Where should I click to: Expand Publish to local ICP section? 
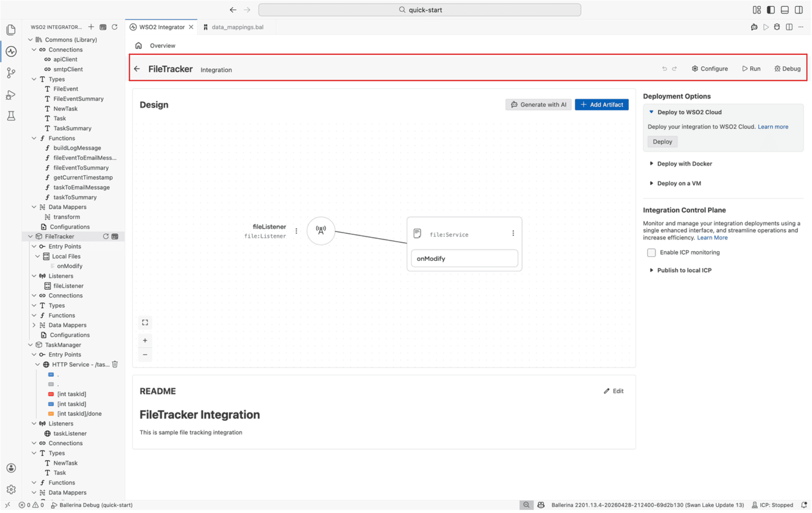651,270
